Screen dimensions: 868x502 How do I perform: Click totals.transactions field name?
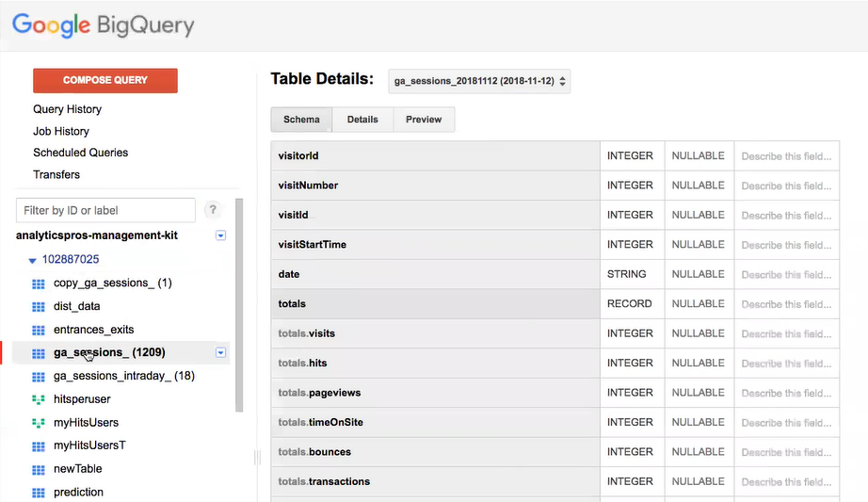[x=324, y=481]
